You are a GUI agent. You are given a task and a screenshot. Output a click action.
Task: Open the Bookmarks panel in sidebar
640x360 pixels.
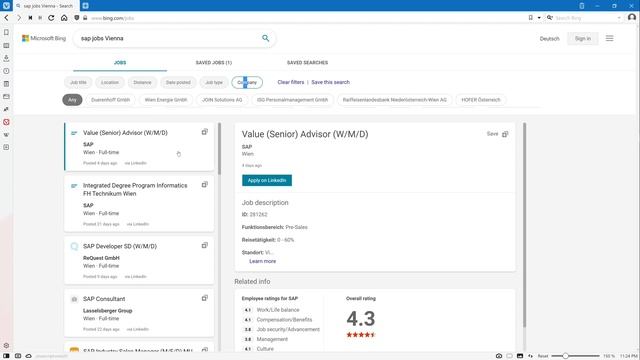6,32
